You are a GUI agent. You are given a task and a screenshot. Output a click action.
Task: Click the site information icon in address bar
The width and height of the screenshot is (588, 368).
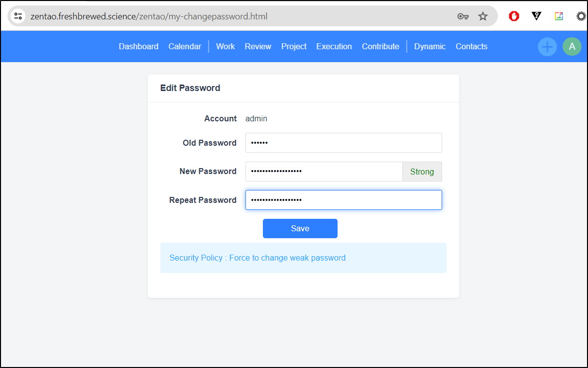pyautogui.click(x=18, y=16)
